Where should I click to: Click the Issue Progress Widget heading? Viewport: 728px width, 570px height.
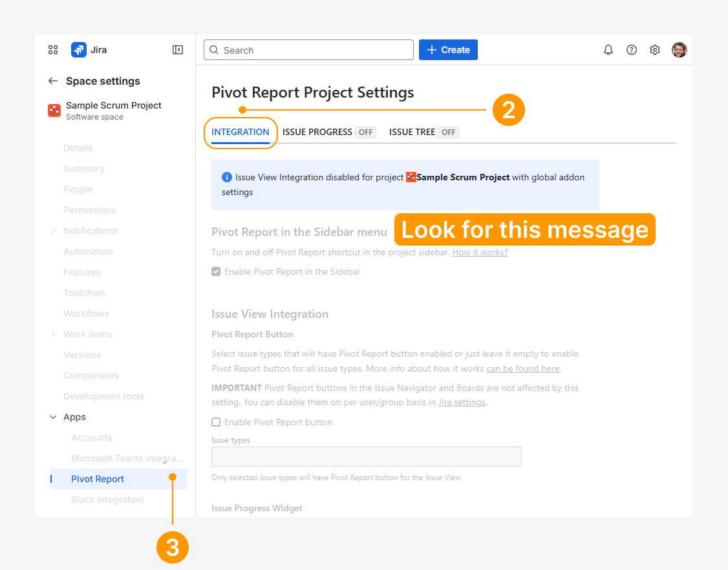257,508
